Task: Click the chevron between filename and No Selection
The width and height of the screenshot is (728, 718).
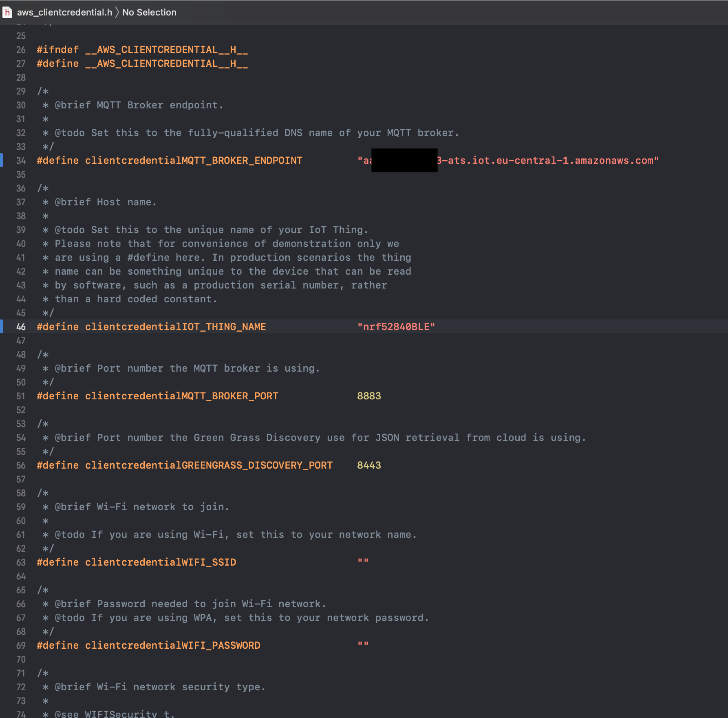Action: coord(117,12)
